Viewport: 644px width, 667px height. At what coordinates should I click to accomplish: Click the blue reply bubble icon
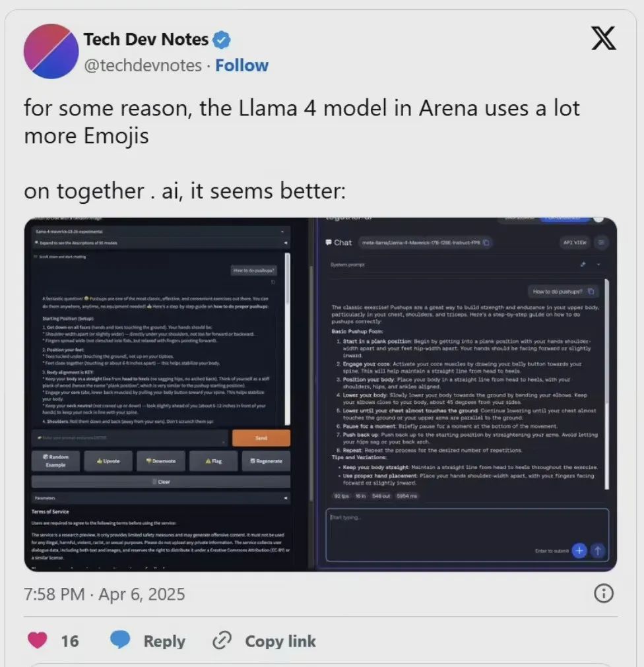[120, 640]
